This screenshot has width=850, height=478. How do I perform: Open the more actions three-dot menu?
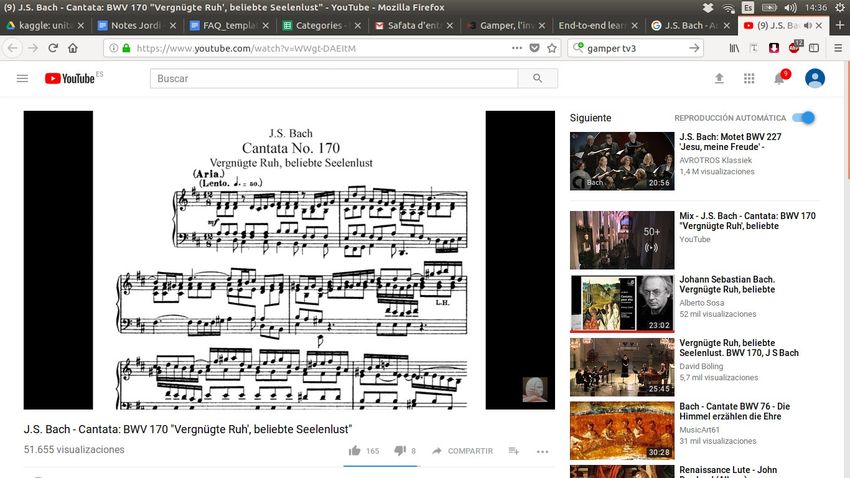[x=542, y=451]
